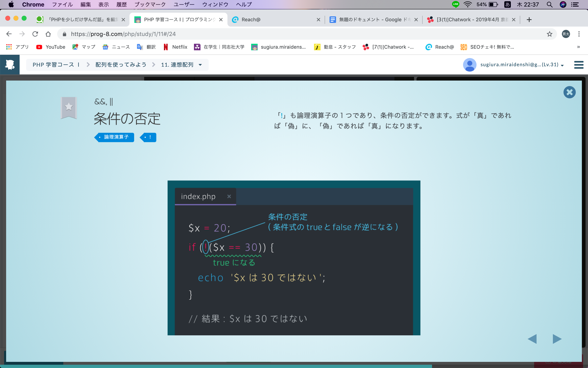Viewport: 588px width, 368px height.
Task: Bookmark this page with star icon
Action: (x=549, y=34)
